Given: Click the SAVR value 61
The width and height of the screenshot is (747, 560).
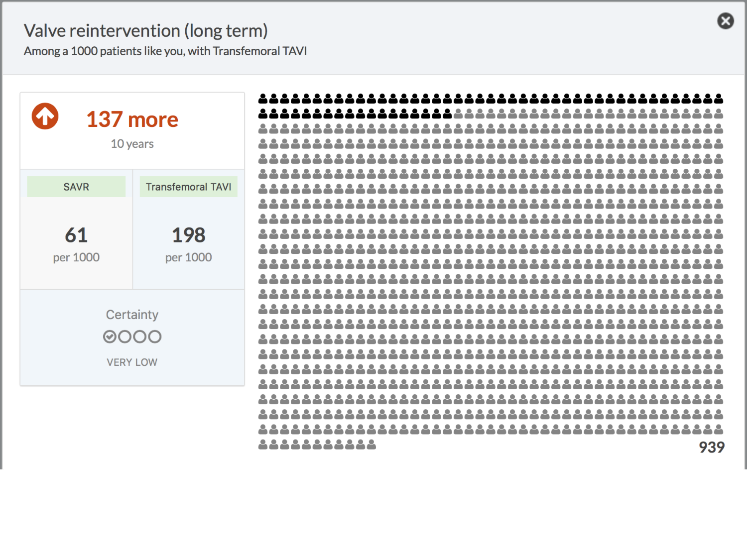Looking at the screenshot, I should (x=76, y=235).
